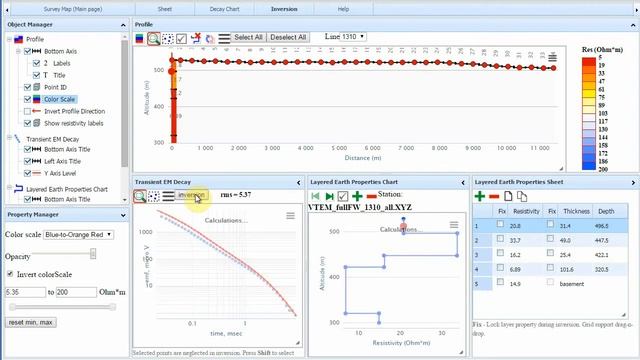Image resolution: width=640 pixels, height=360 pixels.
Task: Enable Invert Profile Direction checkbox
Action: (x=27, y=111)
